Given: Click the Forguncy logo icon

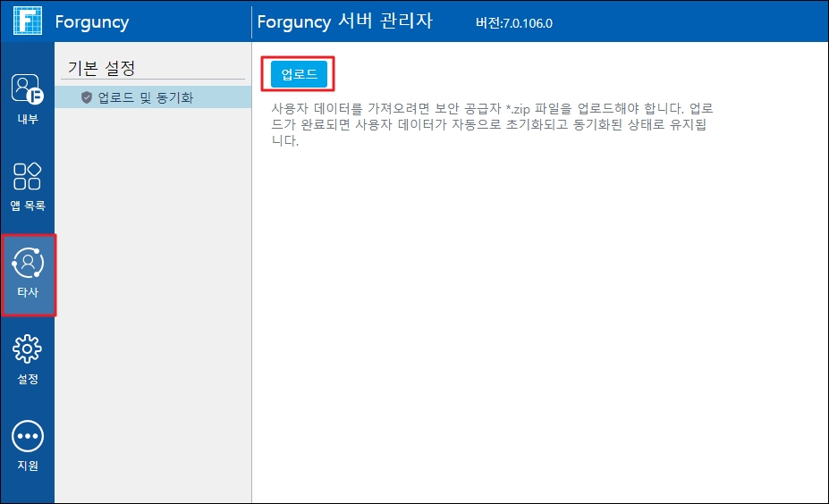Looking at the screenshot, I should (27, 21).
